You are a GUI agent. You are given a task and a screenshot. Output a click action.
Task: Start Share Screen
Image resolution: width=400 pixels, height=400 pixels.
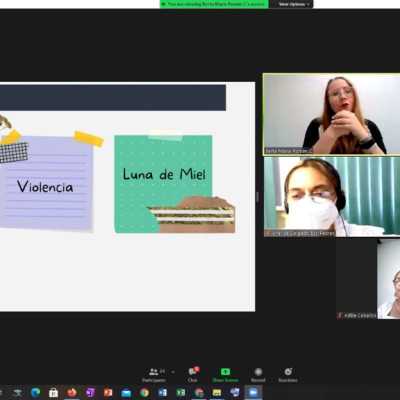[x=225, y=375]
